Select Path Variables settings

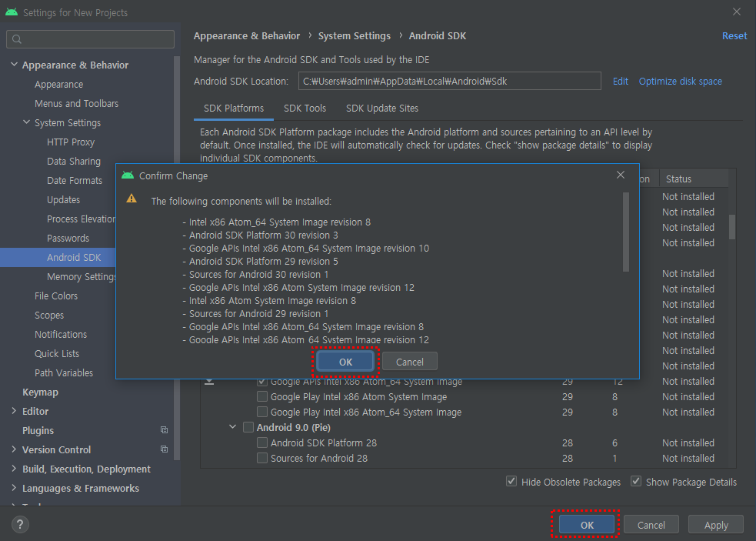point(64,373)
